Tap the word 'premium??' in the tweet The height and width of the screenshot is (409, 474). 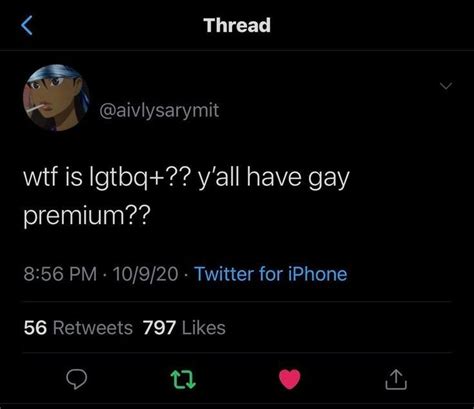click(x=87, y=217)
